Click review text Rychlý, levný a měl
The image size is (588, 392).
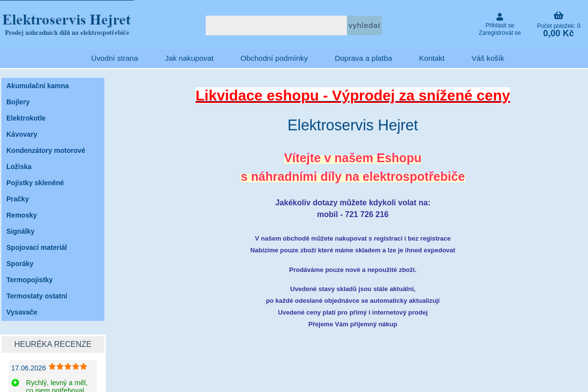pyautogui.click(x=57, y=383)
